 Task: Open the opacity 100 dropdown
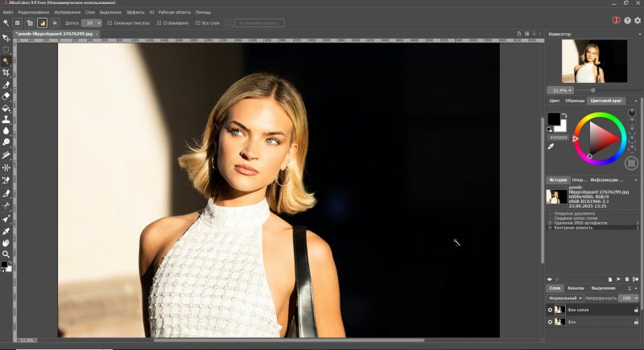pyautogui.click(x=636, y=299)
